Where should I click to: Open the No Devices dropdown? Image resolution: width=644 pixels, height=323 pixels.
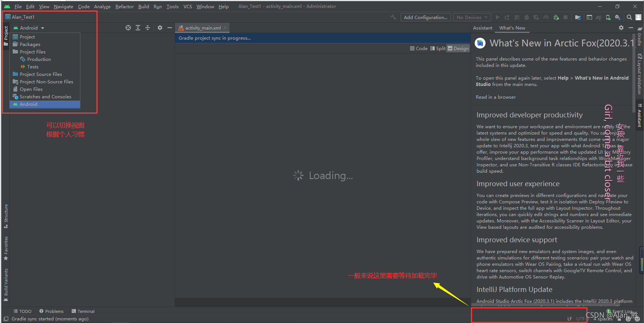[x=472, y=18]
